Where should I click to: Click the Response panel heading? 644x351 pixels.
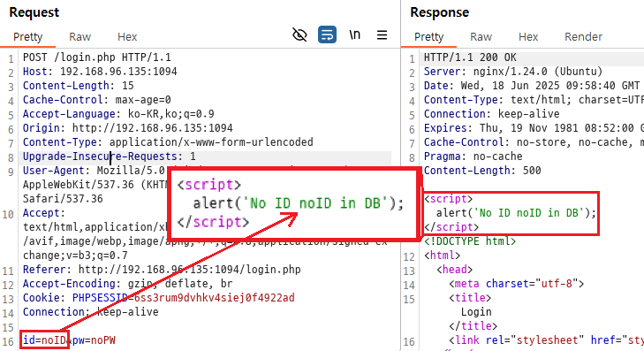pos(439,12)
